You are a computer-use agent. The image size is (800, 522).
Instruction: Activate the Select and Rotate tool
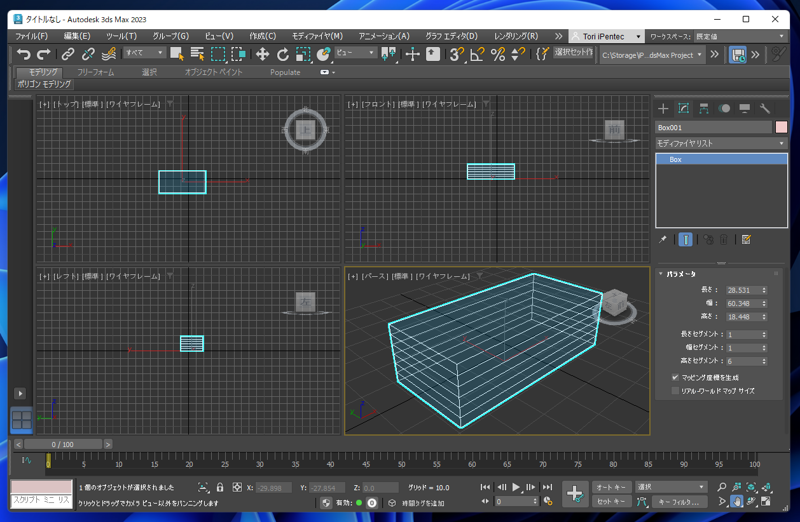283,54
